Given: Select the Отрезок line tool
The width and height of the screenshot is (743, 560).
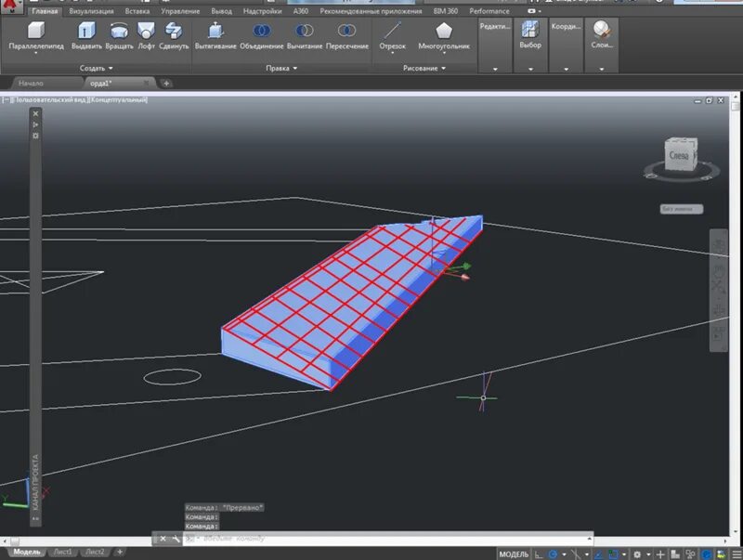Looking at the screenshot, I should pos(392,35).
